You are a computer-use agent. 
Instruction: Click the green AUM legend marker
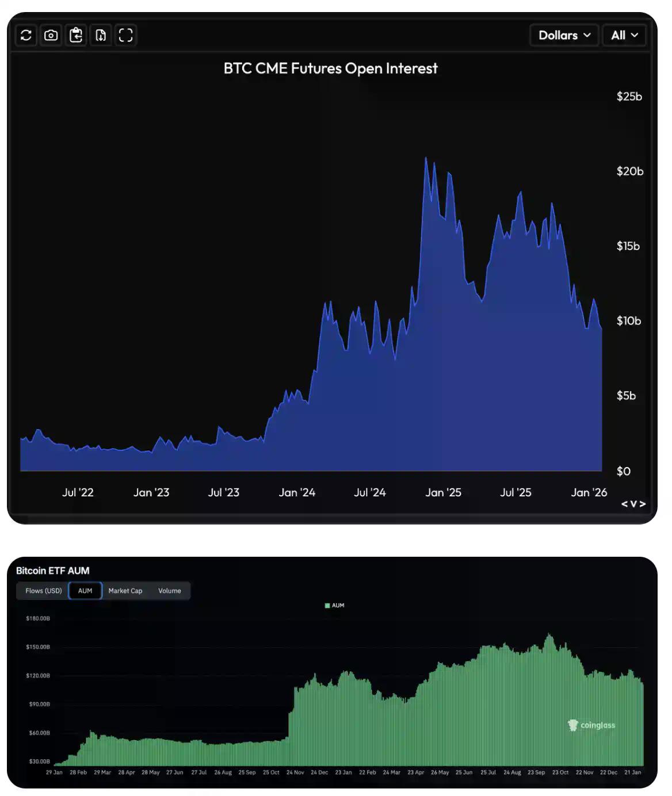328,605
